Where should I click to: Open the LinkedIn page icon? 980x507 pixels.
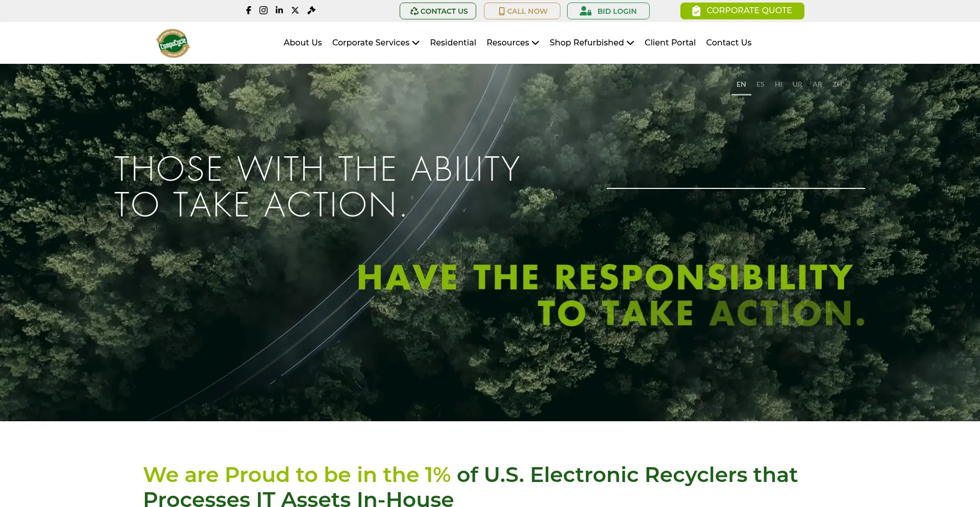tap(279, 10)
